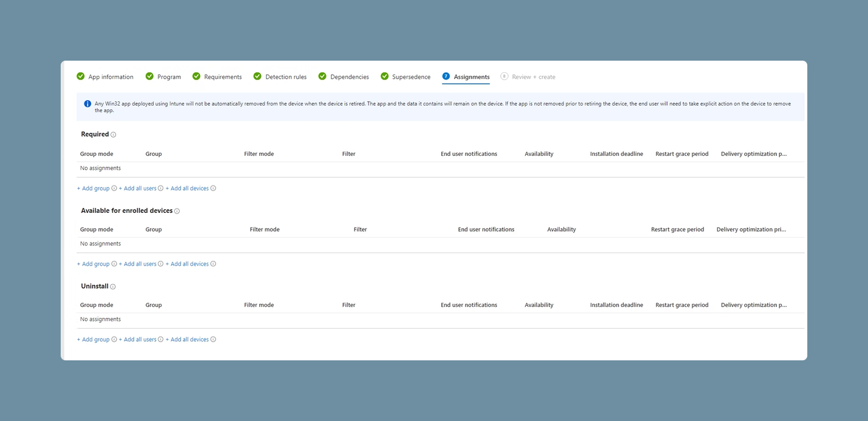
Task: Click Add all users info icon in Uninstall section
Action: [161, 340]
